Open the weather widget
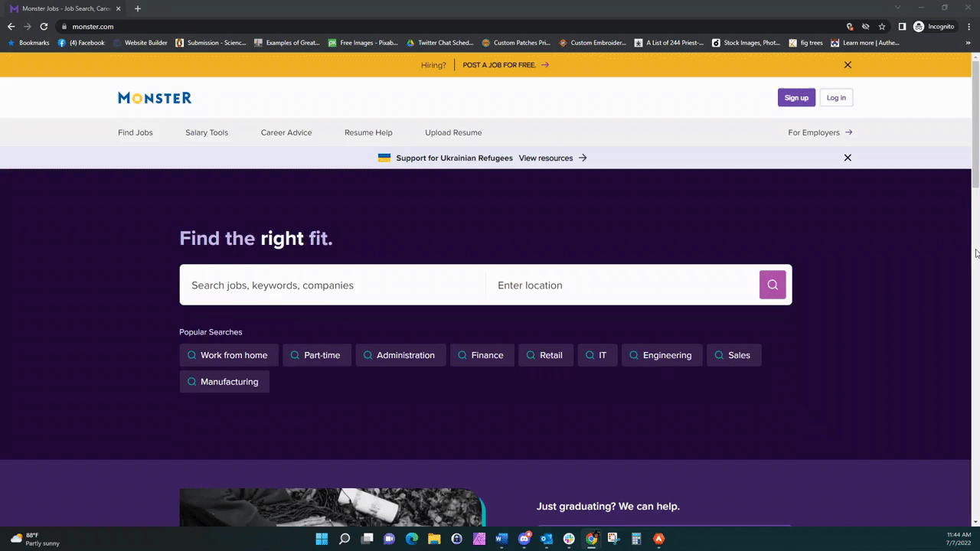The width and height of the screenshot is (980, 551). (34, 539)
